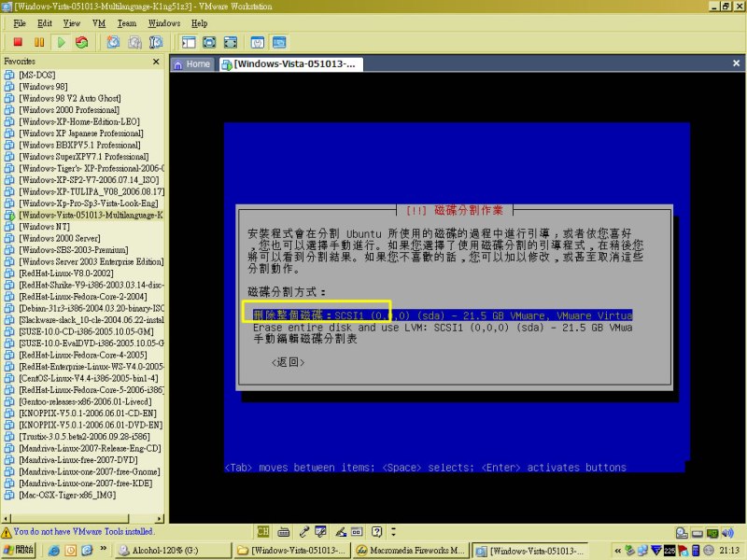Select [Windows 98] in Favorites

coord(43,87)
